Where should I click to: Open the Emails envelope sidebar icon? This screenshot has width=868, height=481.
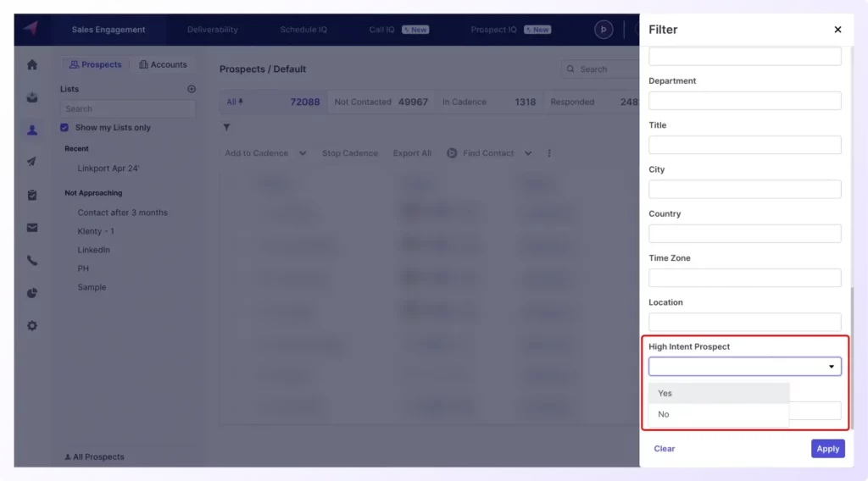[32, 228]
